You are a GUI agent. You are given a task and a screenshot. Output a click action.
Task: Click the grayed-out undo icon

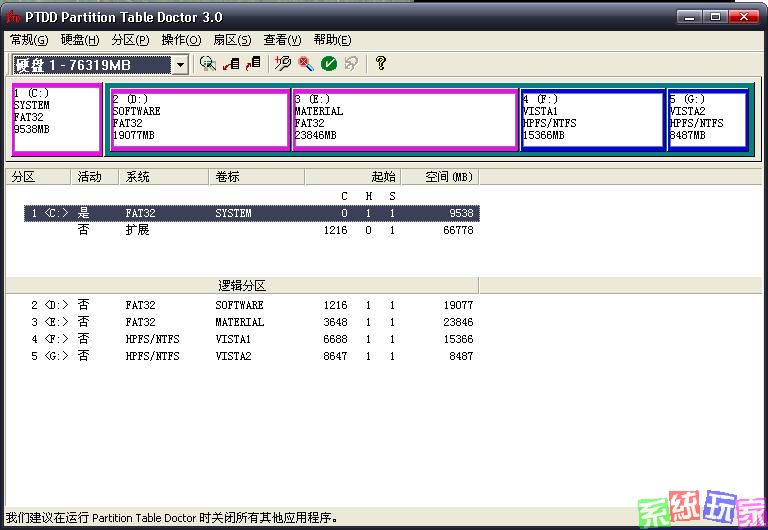pyautogui.click(x=351, y=64)
